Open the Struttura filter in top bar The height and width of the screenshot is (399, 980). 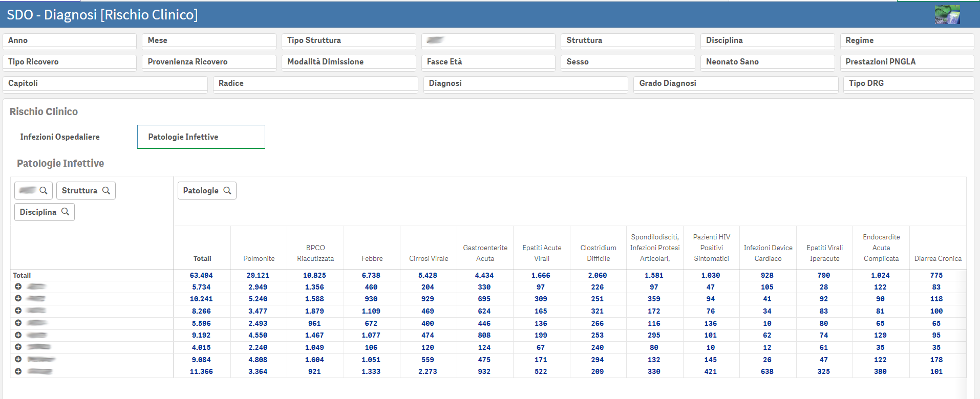tap(628, 40)
